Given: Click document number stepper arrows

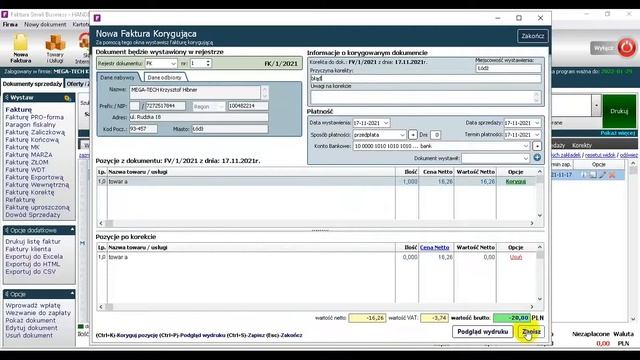Looking at the screenshot, I should click(x=208, y=63).
